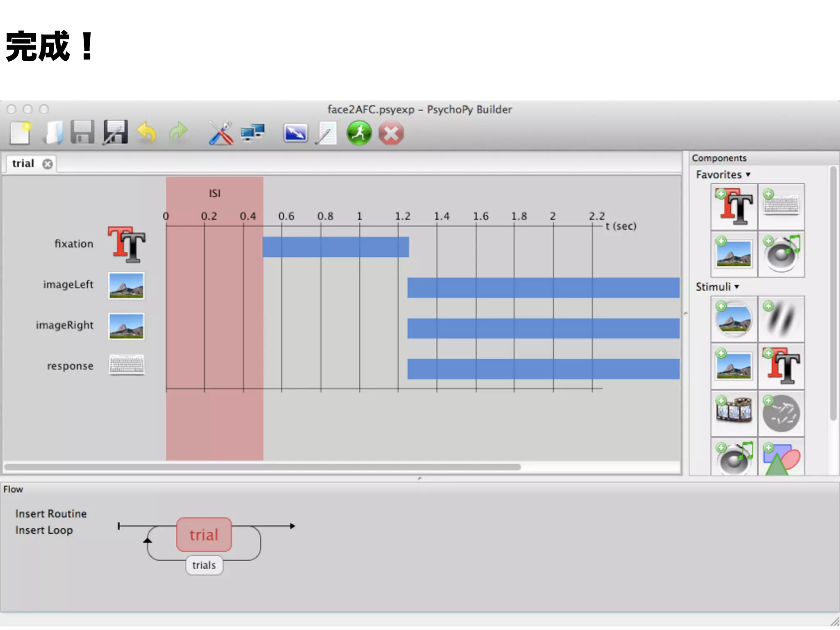
Task: Collapse the Favorites section
Action: [723, 175]
